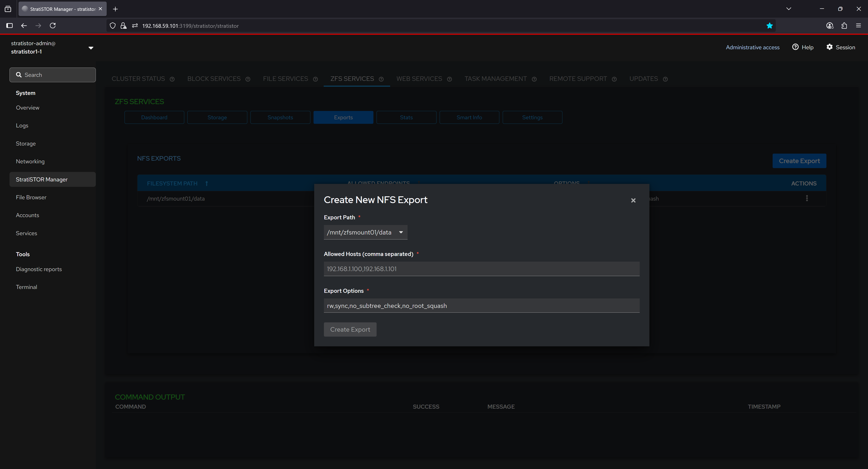Screen dimensions: 868x469
Task: Click the Export Options text field
Action: click(x=481, y=306)
